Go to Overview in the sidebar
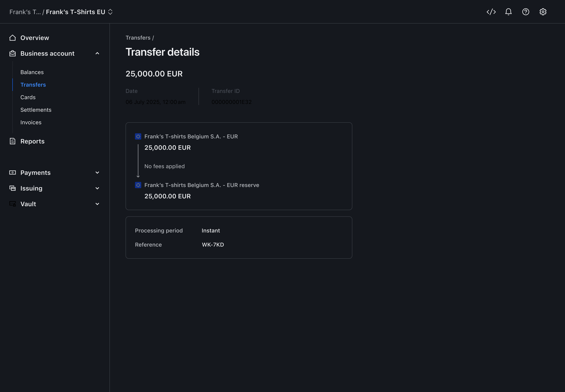 point(35,38)
